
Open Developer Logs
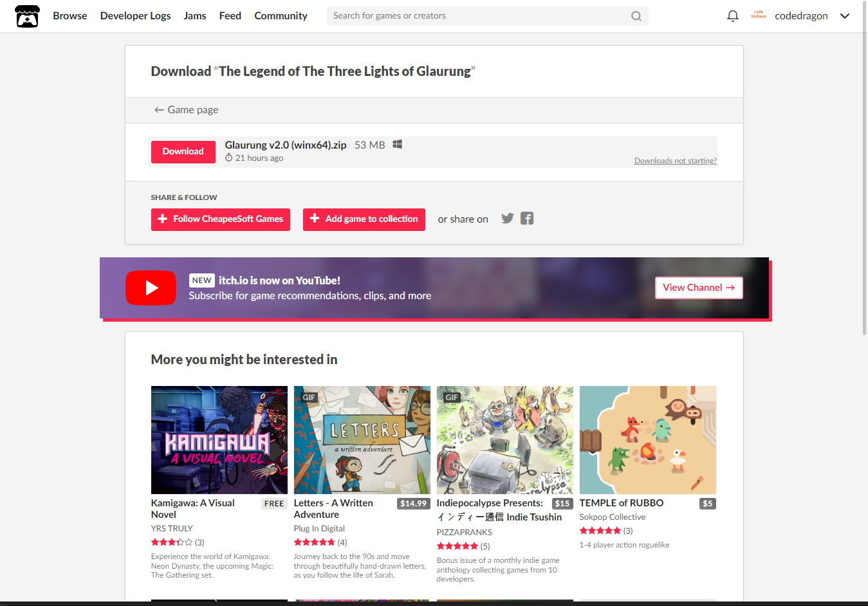[135, 16]
